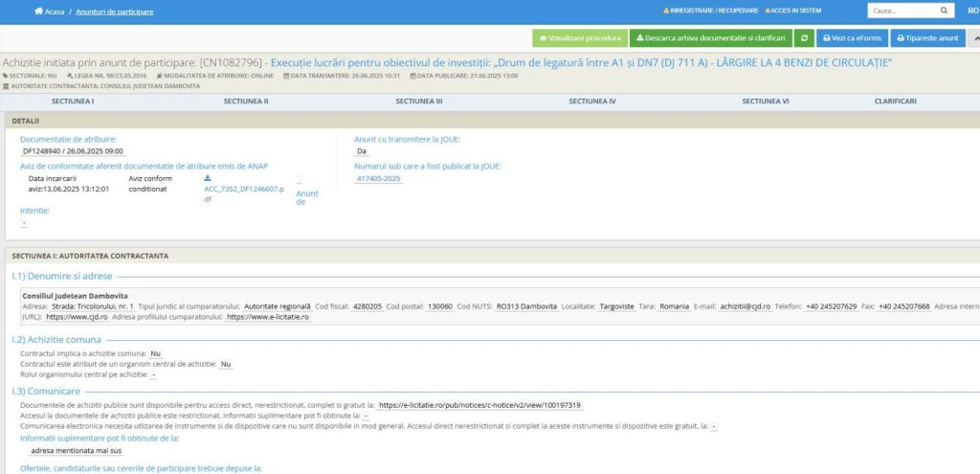Open the RO language selector
The image size is (980, 474).
click(x=971, y=11)
